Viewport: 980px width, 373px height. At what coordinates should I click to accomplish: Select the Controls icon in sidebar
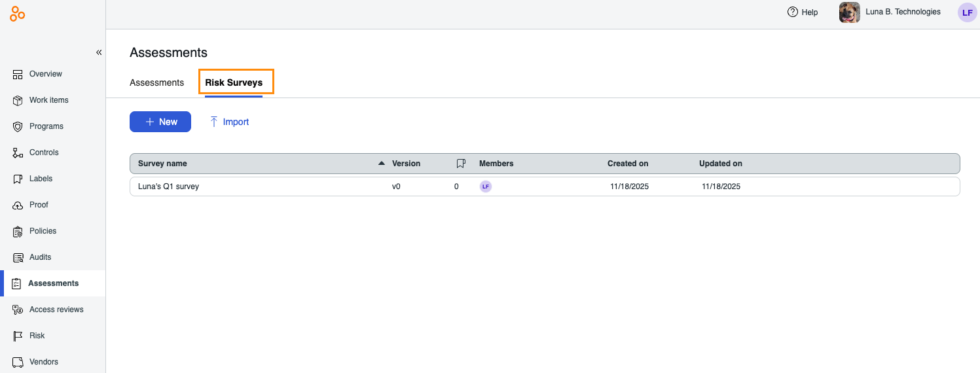[18, 152]
